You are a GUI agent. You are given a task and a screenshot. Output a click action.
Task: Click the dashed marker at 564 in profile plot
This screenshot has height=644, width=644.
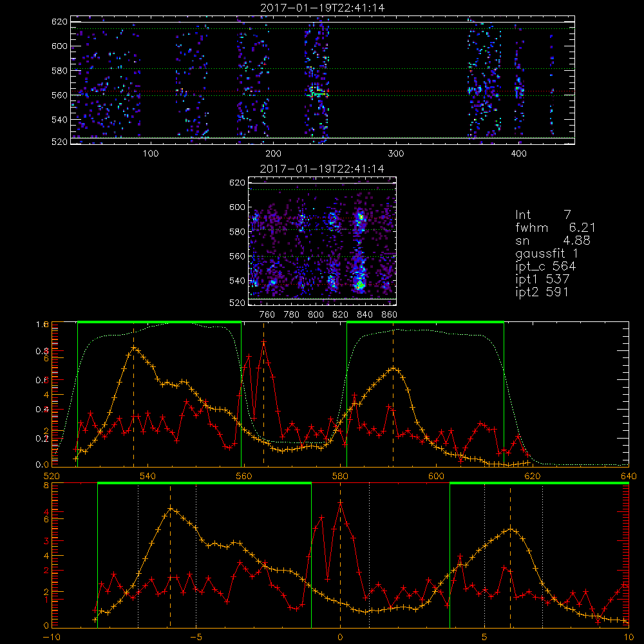[263, 394]
